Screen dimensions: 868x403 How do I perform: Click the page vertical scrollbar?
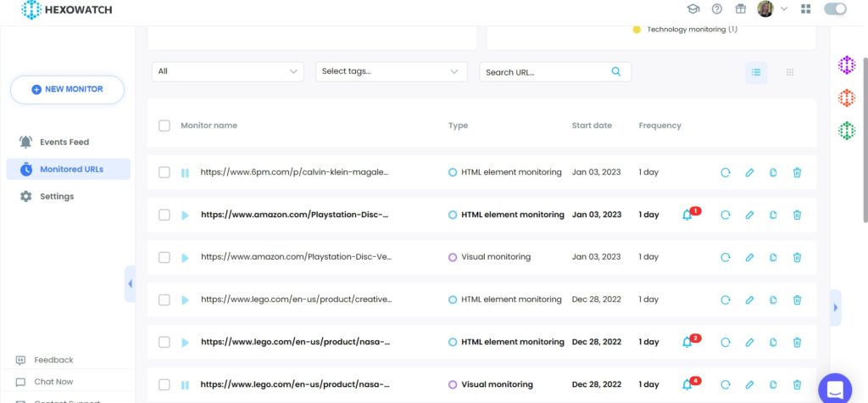(865, 138)
